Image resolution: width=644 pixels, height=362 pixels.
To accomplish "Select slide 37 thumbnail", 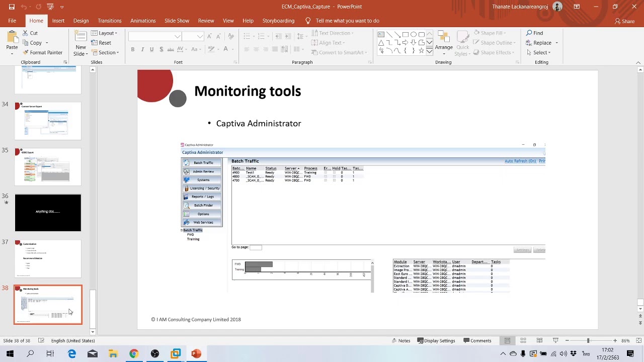I will point(48,258).
